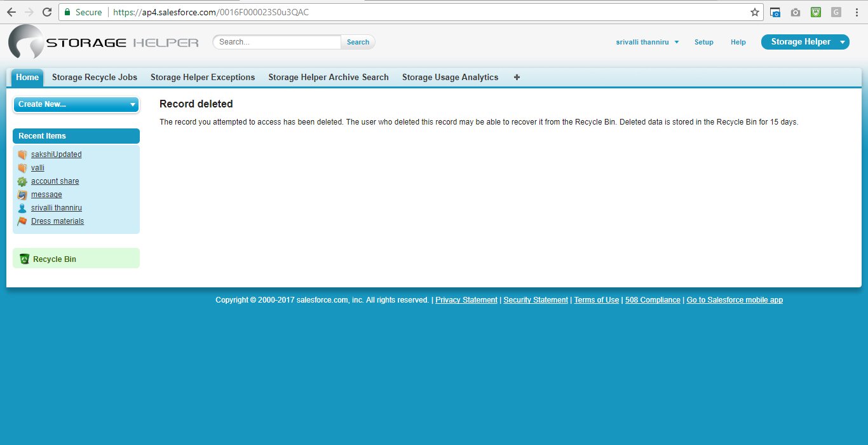The width and height of the screenshot is (868, 445).
Task: Go to Storage Helper Archive Search tab
Action: (x=329, y=78)
